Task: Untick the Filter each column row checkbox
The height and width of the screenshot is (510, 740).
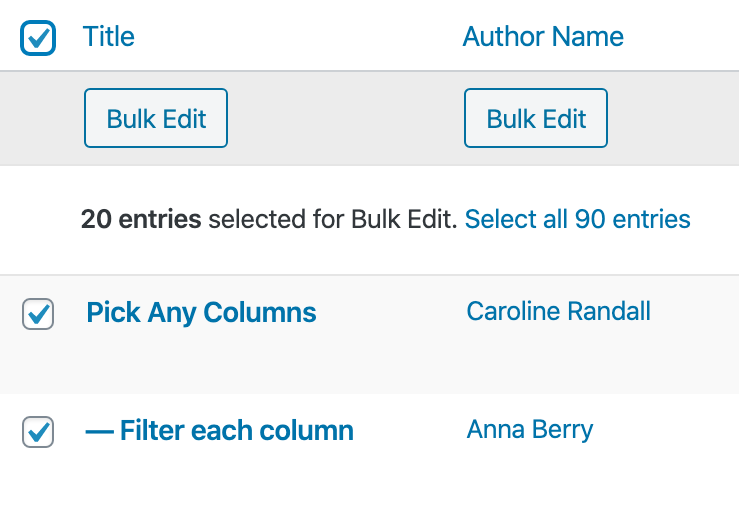Action: click(38, 432)
